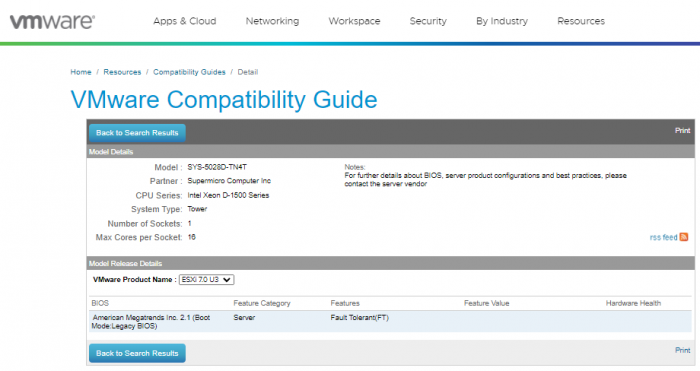The height and width of the screenshot is (371, 700).
Task: Click the Features column header
Action: (x=345, y=303)
